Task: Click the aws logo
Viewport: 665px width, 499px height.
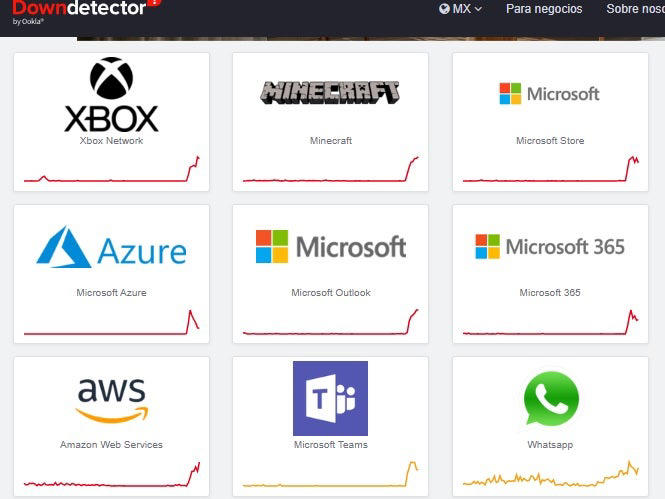Action: click(x=112, y=399)
